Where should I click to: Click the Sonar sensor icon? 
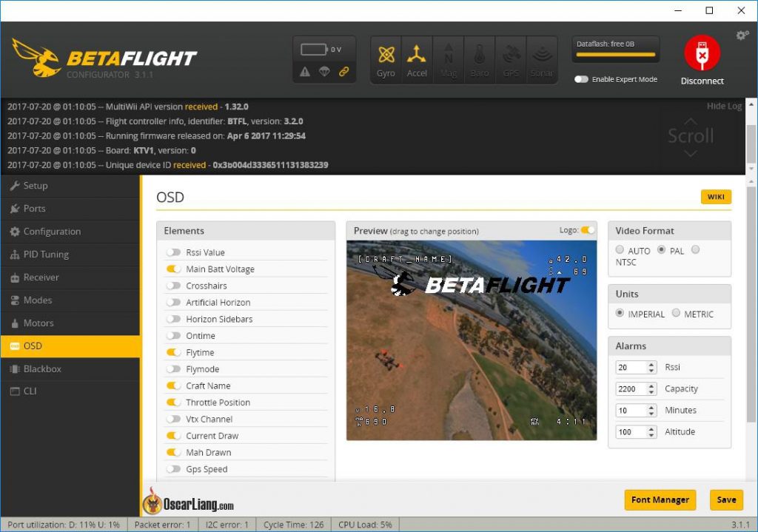tap(542, 54)
